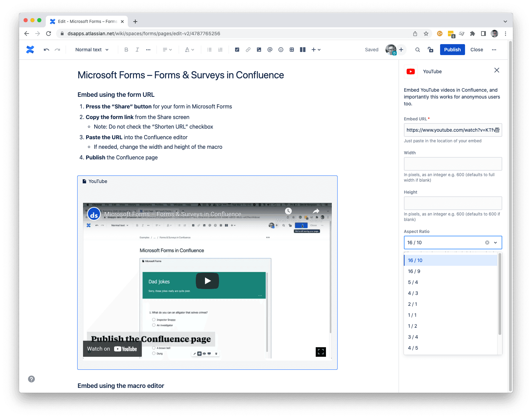Publish the Confluence page
The width and height of the screenshot is (532, 418).
[x=452, y=50]
